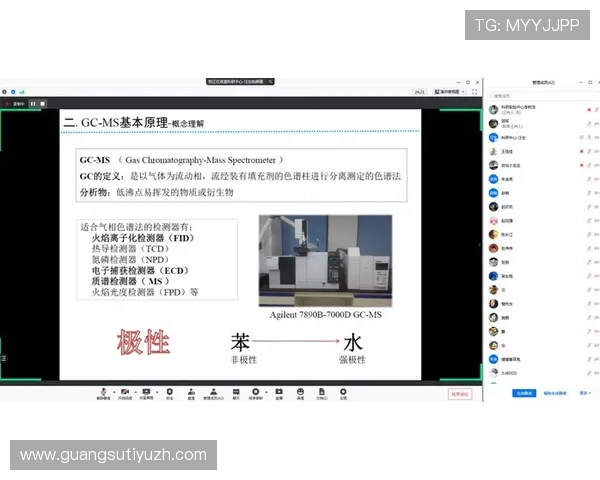The height and width of the screenshot is (480, 600).
Task: Enter fullscreen with the expand icon
Action: pos(474,92)
